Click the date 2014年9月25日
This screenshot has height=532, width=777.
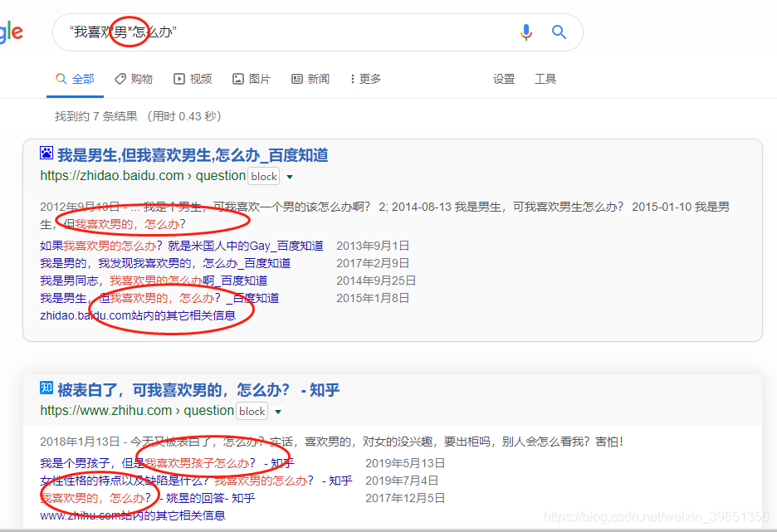click(376, 281)
